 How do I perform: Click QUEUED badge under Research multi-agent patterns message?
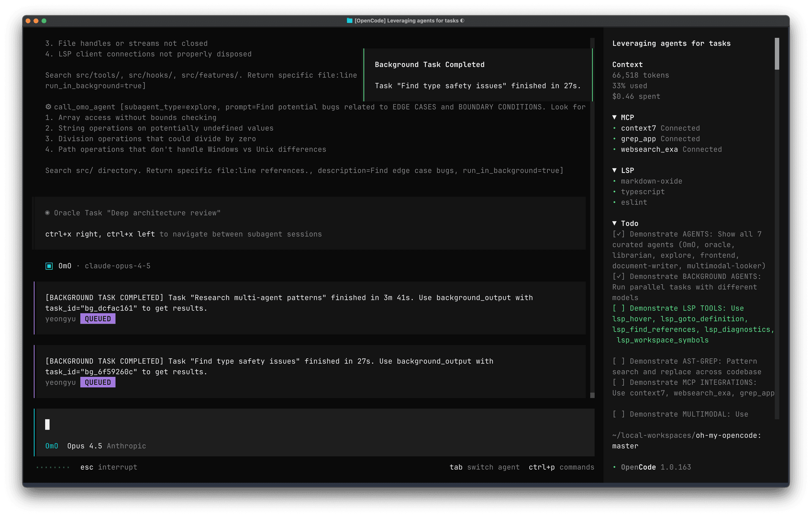tap(98, 319)
